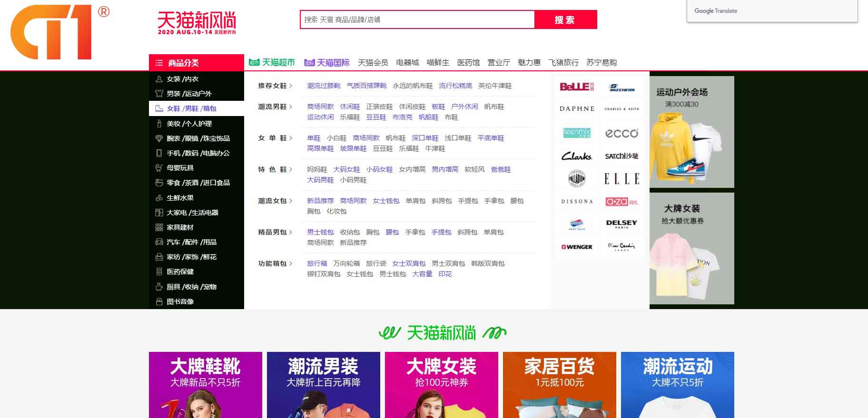868x418 pixels.
Task: Click the pot icon for 厨具/收纳/宠物
Action: 159,287
